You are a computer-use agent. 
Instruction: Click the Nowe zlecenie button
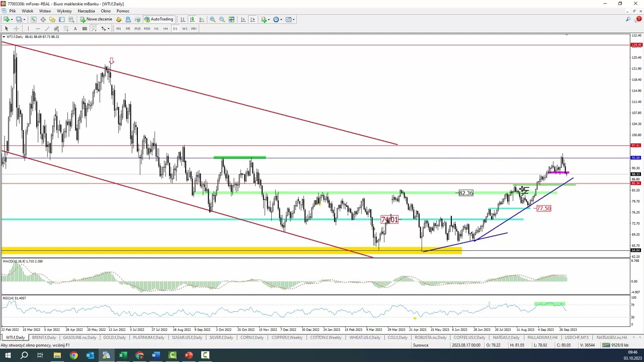coord(96,20)
